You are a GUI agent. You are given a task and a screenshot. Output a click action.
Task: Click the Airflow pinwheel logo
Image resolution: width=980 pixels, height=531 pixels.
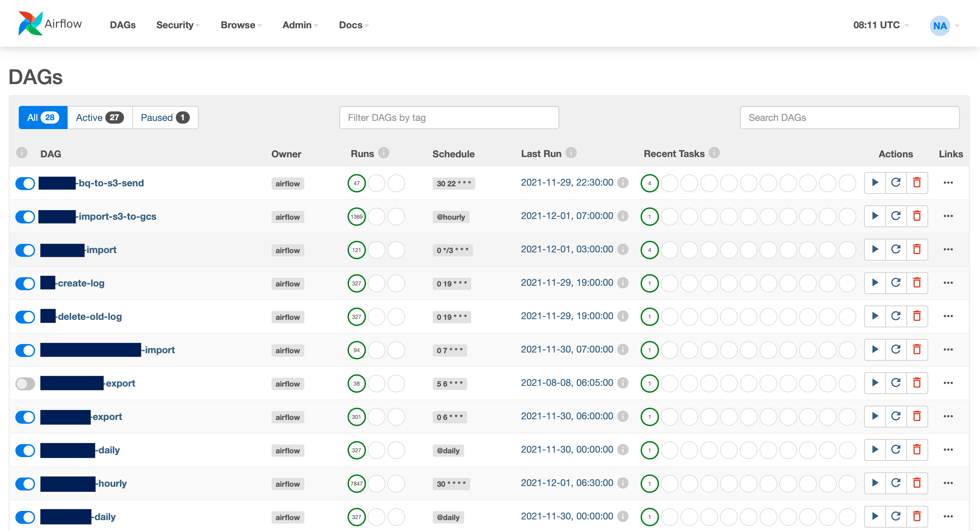pos(30,24)
